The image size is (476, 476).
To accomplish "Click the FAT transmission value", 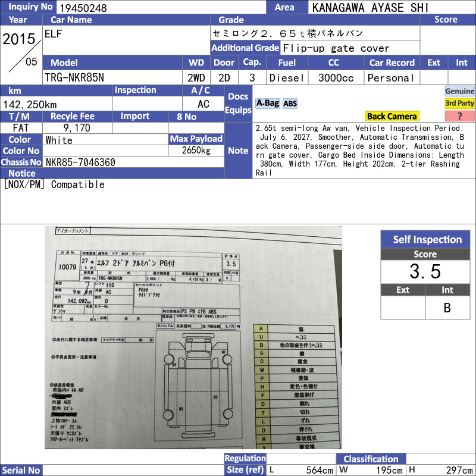I will [x=21, y=128].
